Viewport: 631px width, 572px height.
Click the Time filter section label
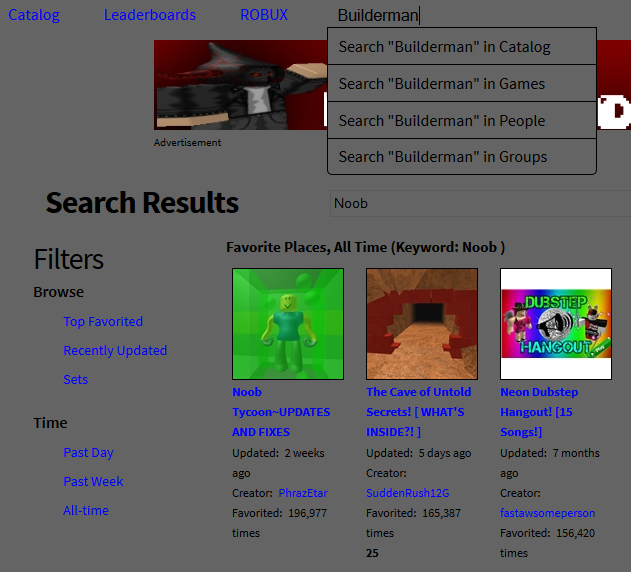50,423
